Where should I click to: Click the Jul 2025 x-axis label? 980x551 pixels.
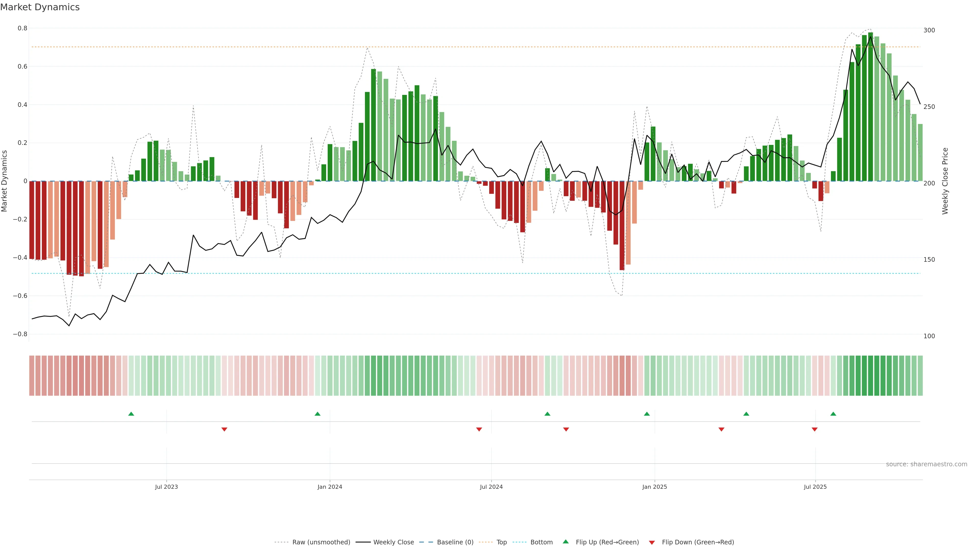815,487
